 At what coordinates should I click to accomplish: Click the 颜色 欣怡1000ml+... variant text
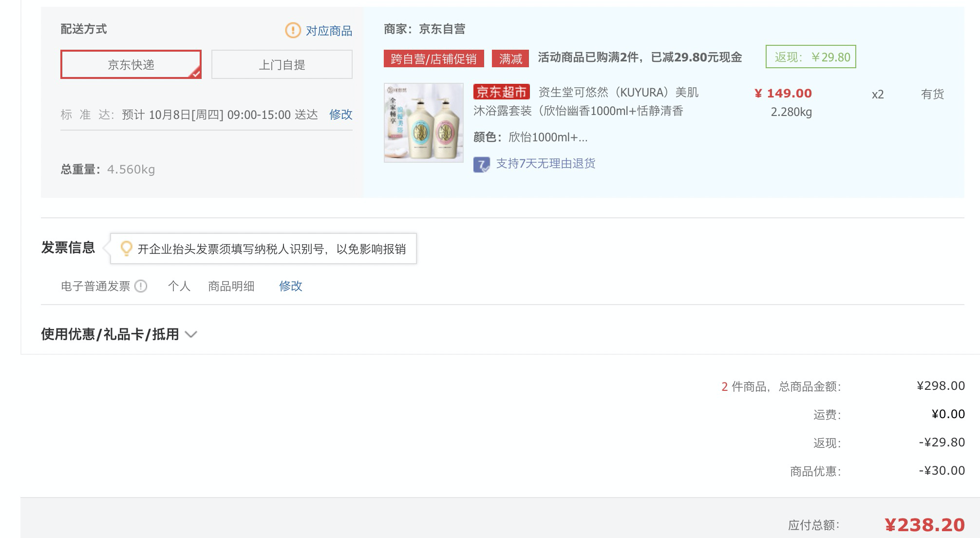coord(530,137)
